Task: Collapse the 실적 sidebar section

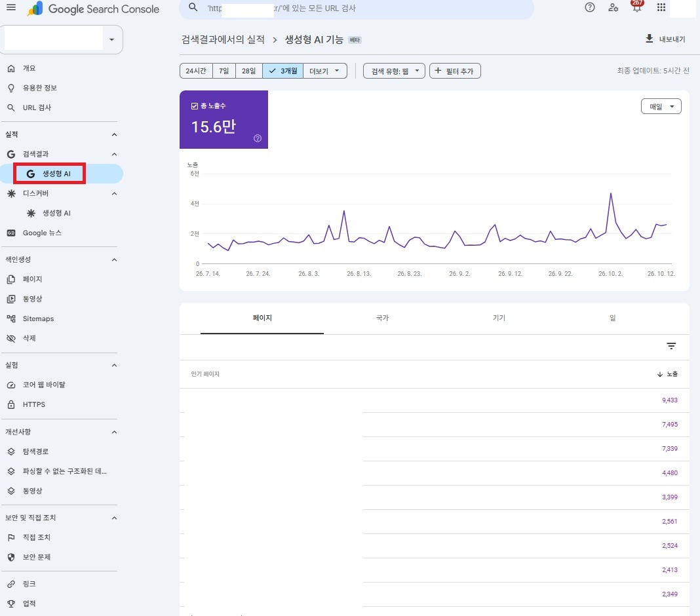Action: pyautogui.click(x=114, y=134)
